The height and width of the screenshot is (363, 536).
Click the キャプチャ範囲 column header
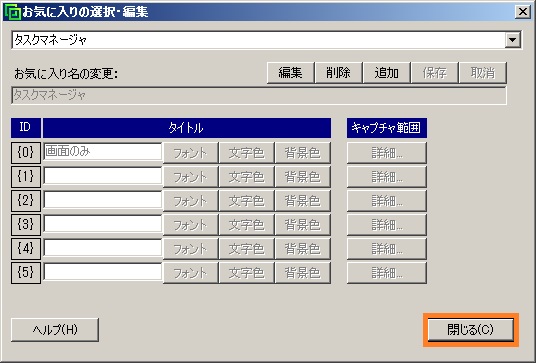(x=387, y=128)
